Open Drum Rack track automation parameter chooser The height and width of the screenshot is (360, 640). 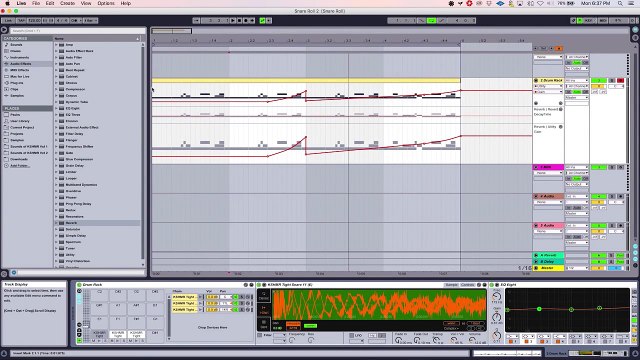coord(548,92)
